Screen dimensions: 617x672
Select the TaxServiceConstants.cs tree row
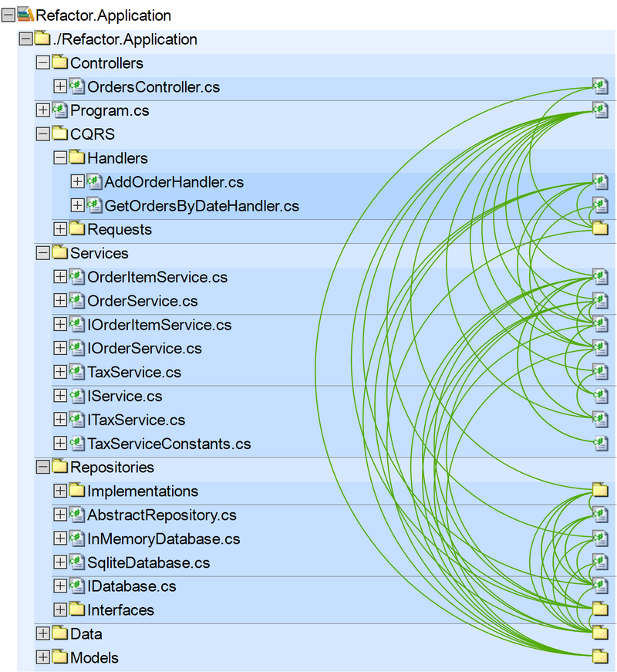[333, 444]
